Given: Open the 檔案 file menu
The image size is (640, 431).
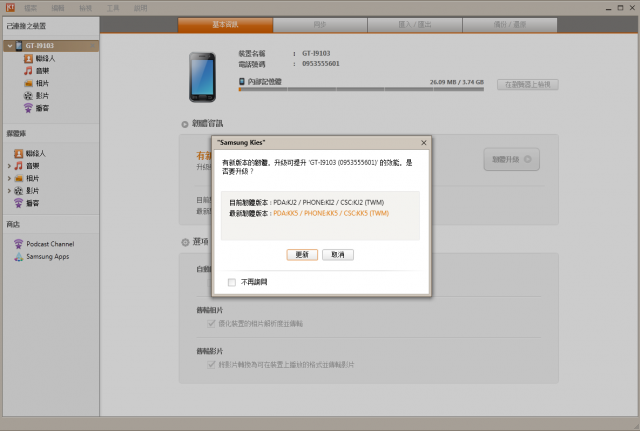Looking at the screenshot, I should point(31,8).
